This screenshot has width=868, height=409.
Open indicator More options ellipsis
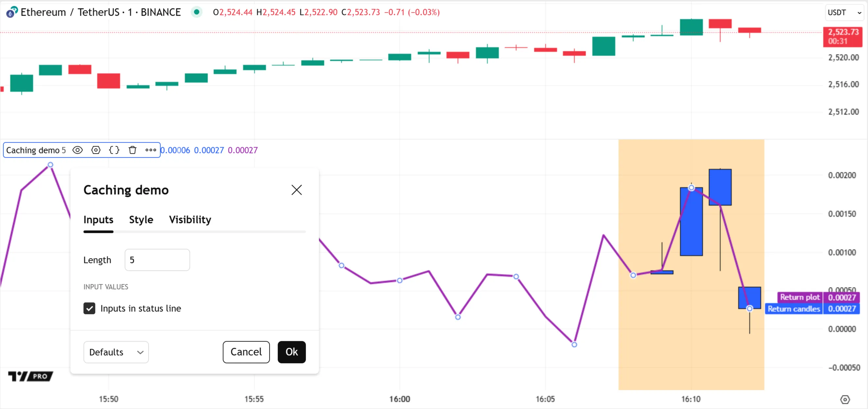(151, 150)
